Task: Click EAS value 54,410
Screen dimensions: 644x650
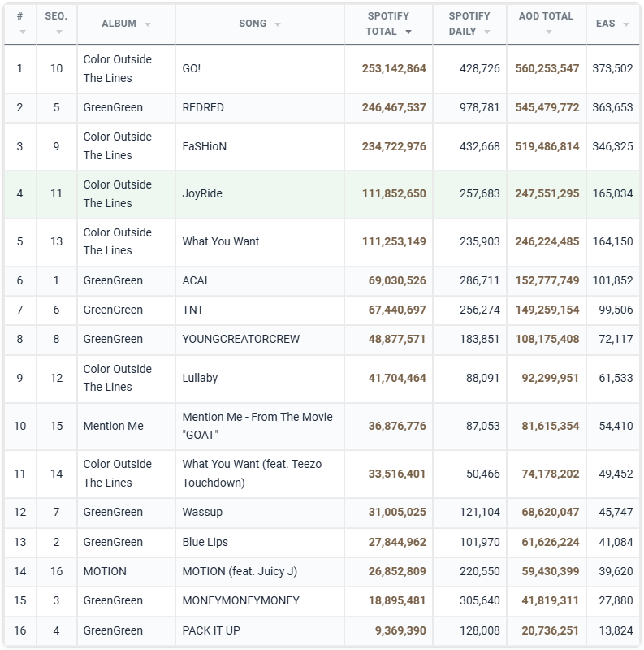Action: pyautogui.click(x=616, y=426)
